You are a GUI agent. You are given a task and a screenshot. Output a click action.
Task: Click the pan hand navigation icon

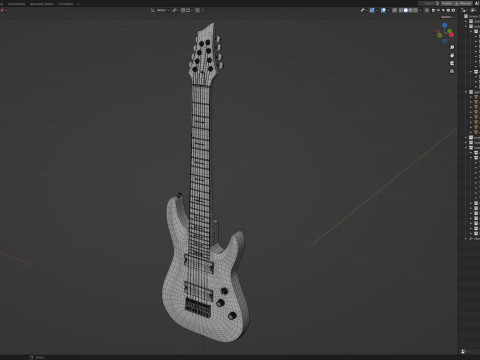(x=452, y=55)
